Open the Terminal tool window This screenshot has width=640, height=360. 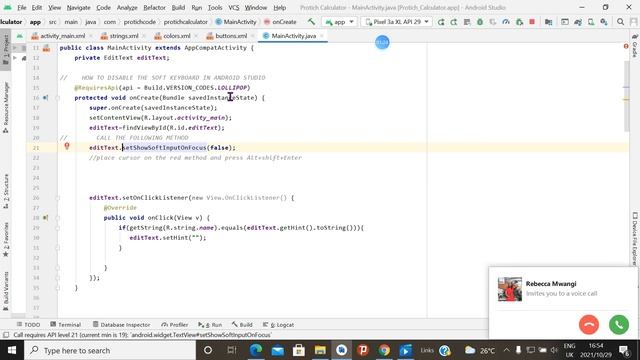pos(66,324)
